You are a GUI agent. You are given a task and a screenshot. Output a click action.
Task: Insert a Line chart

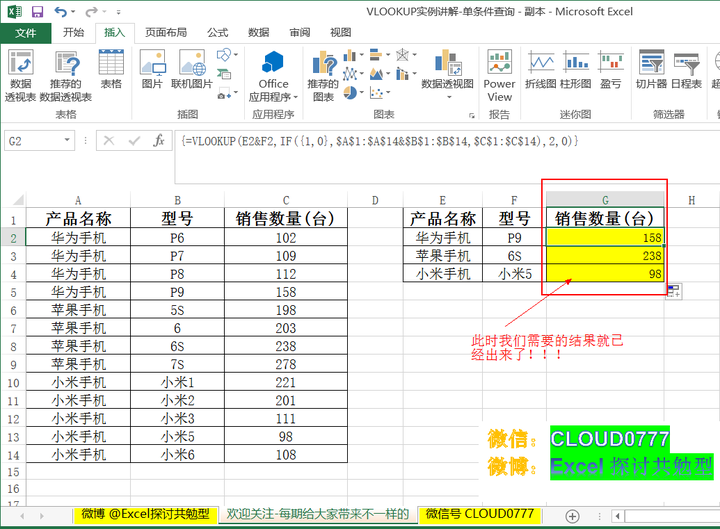(x=349, y=73)
